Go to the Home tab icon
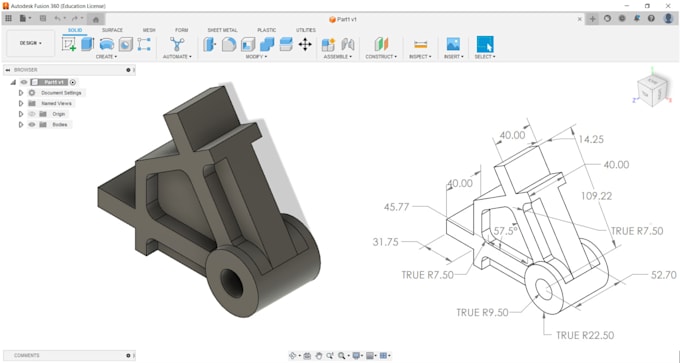This screenshot has width=680, height=363. pos(96,19)
